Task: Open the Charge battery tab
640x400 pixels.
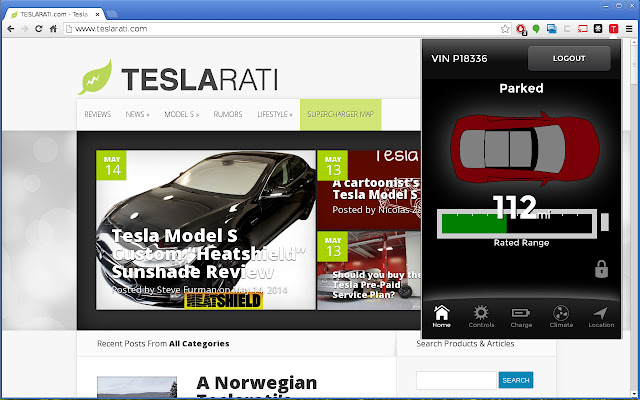Action: (x=521, y=316)
